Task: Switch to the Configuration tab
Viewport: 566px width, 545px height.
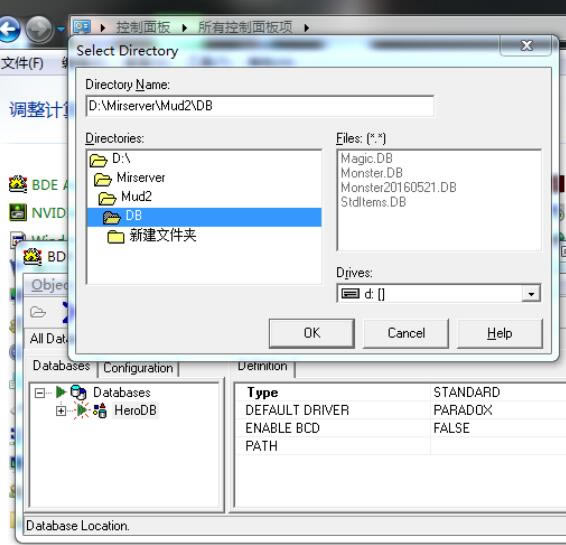Action: [138, 368]
